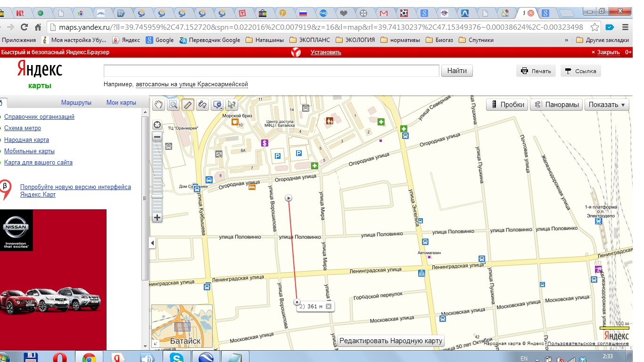Toggle the Панорамы street view layer
Screen dimensions: 644x362
pyautogui.click(x=556, y=105)
